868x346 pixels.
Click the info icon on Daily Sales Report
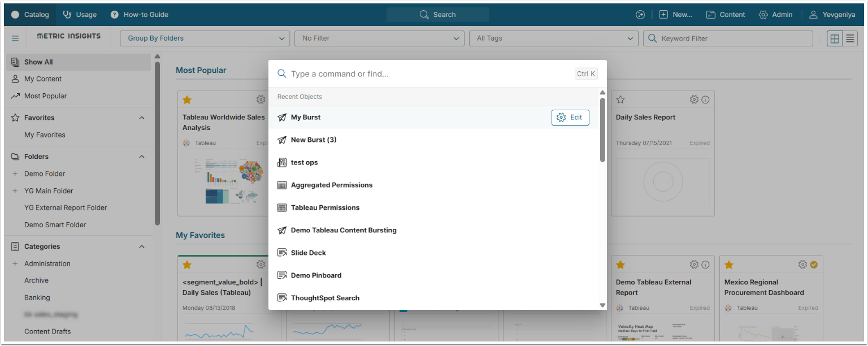click(705, 100)
